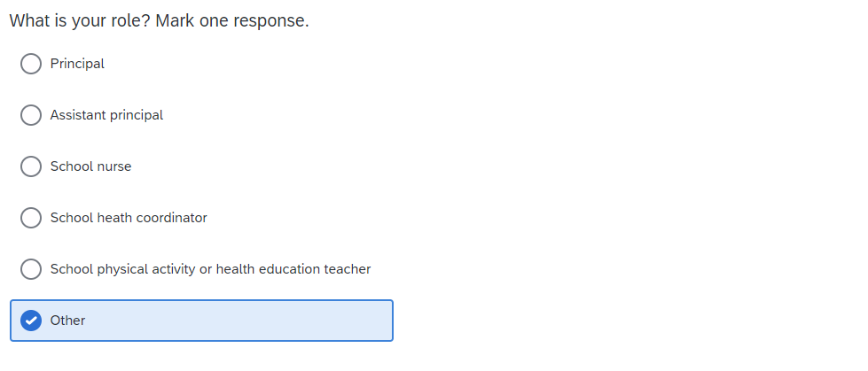Click the 'What is your role?' question text
The height and width of the screenshot is (371, 868).
point(80,20)
